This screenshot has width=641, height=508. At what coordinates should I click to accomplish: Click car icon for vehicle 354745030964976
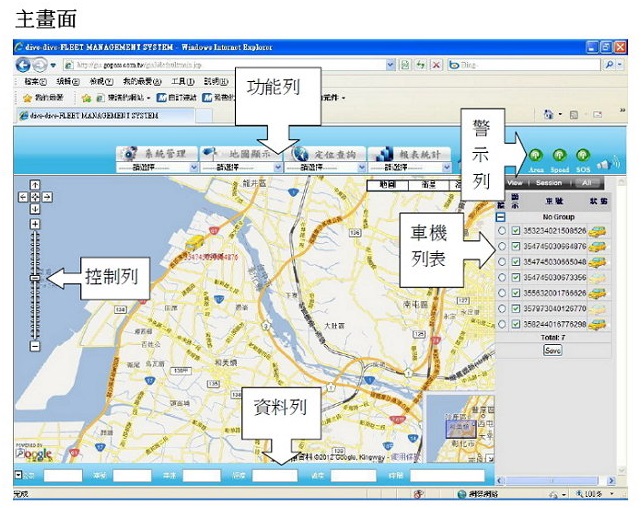pos(597,246)
